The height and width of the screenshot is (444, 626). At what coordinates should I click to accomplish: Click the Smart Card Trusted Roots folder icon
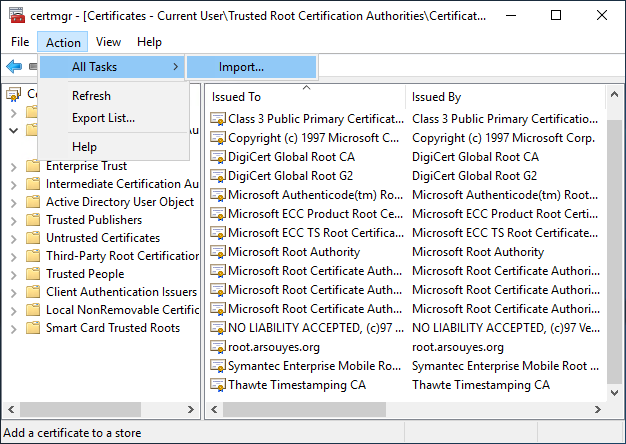(x=33, y=327)
